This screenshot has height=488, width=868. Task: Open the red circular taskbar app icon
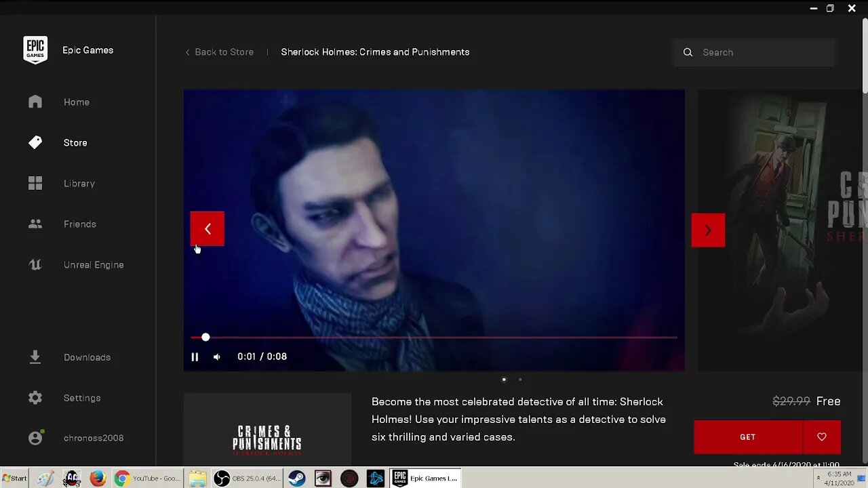[349, 479]
